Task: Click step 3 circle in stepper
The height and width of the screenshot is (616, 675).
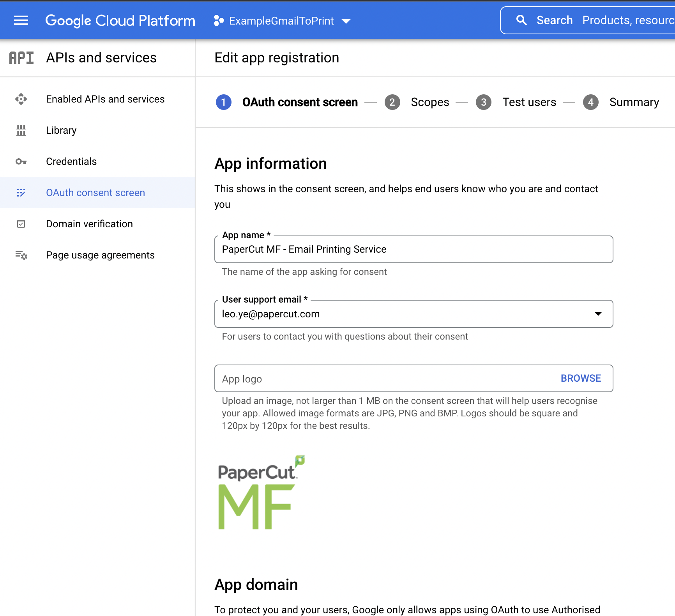Action: tap(484, 102)
